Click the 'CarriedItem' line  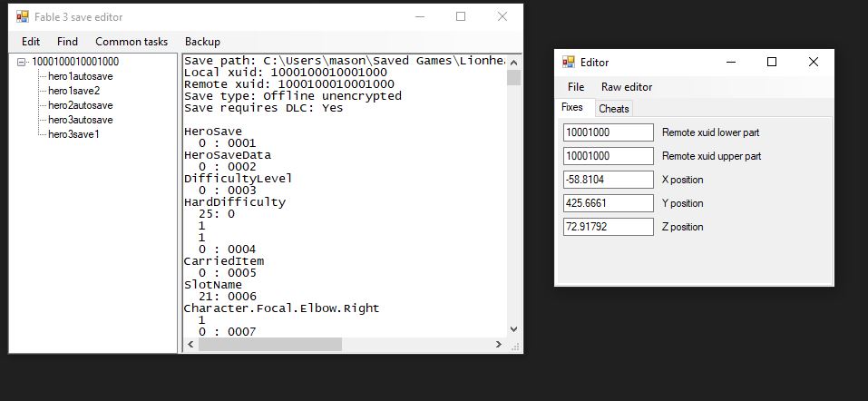coord(224,260)
